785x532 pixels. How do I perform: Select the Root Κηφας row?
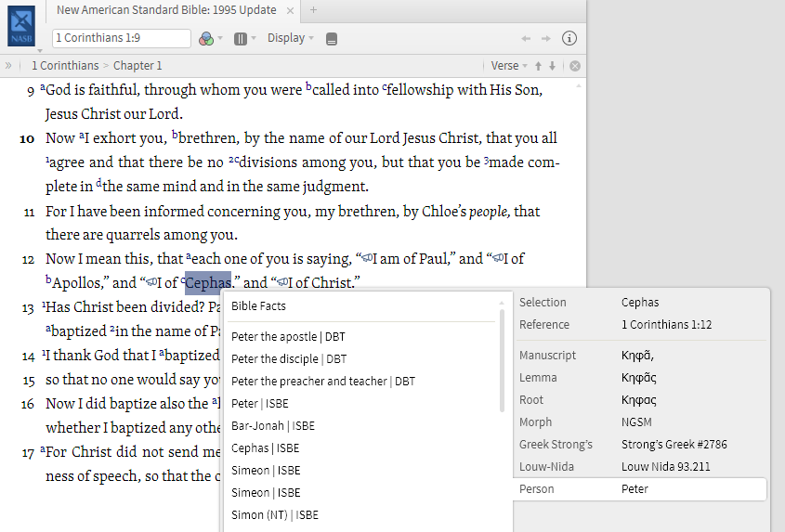[640, 400]
